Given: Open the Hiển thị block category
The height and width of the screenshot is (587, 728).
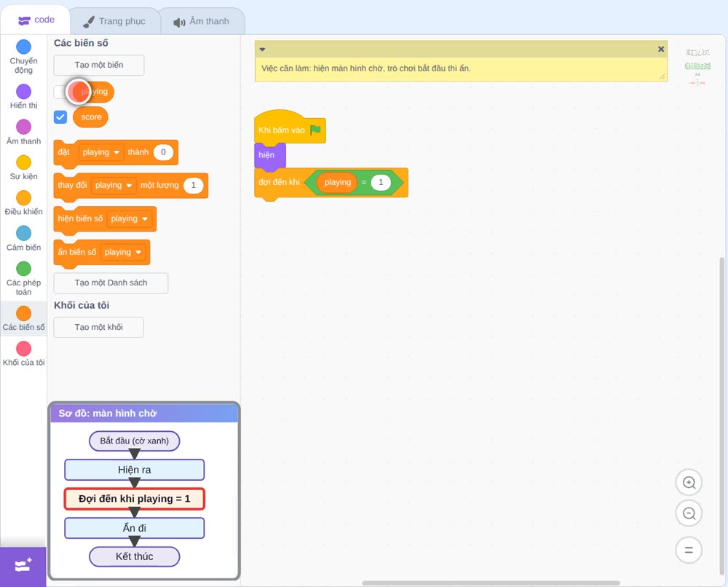Looking at the screenshot, I should (x=24, y=97).
